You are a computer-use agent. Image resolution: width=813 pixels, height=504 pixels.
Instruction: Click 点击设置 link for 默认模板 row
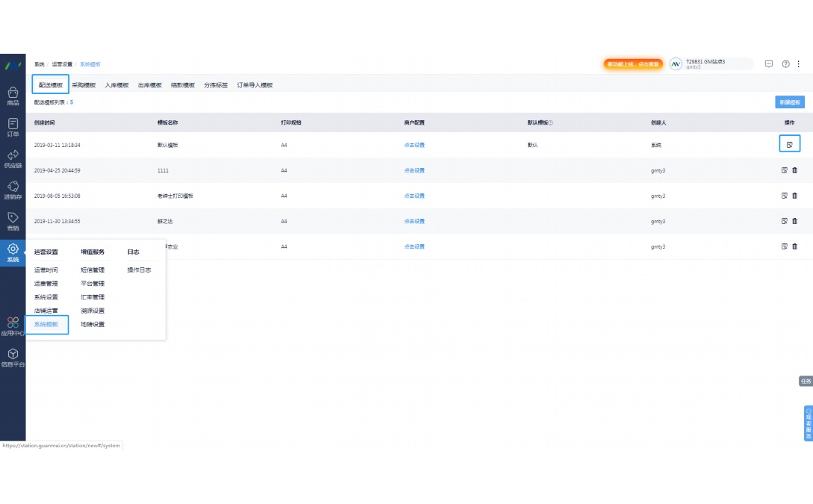coord(414,145)
